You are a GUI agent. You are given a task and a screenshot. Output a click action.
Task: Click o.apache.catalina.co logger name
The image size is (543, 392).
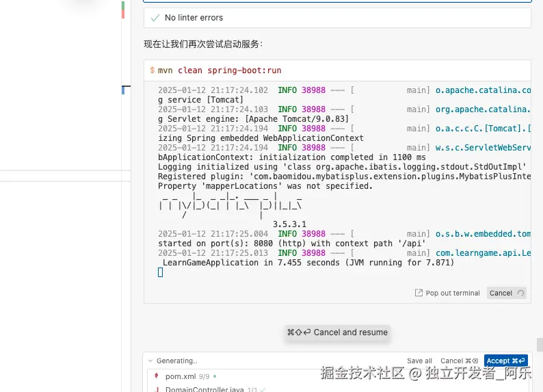(x=483, y=90)
